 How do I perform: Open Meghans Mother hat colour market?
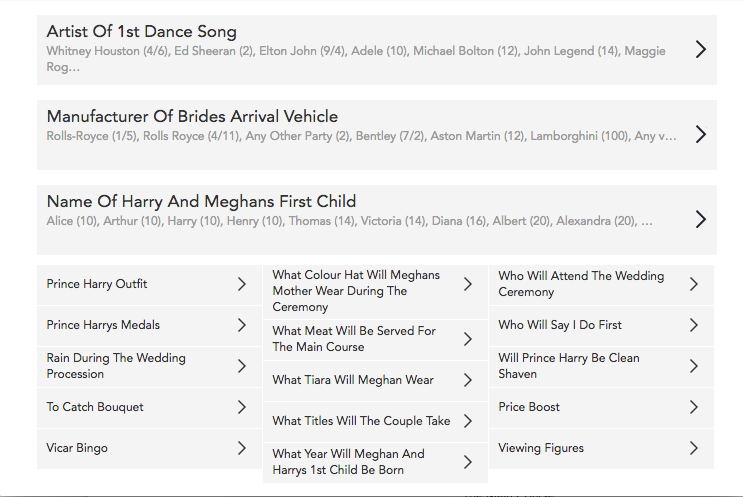(375, 291)
